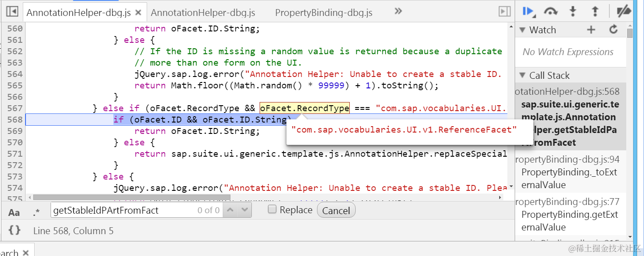Switch to the second AnnotationHelper-dbg.js tab

click(x=203, y=12)
